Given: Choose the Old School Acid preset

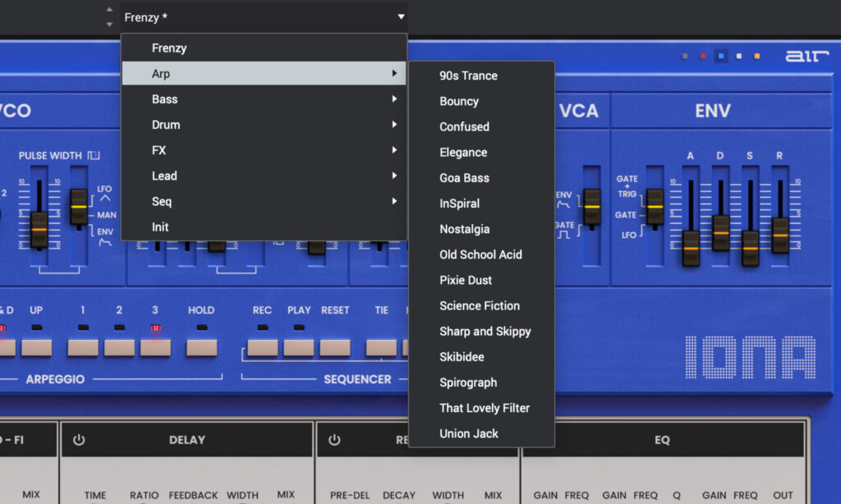Looking at the screenshot, I should [x=480, y=254].
